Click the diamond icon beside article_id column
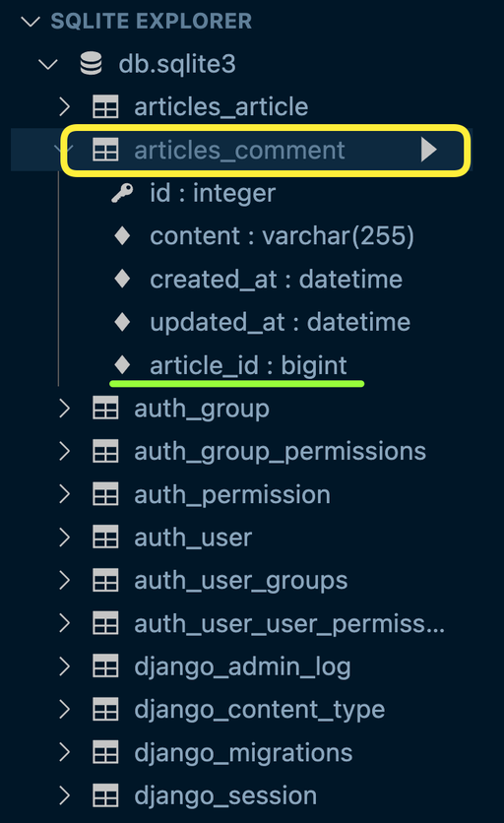The width and height of the screenshot is (504, 823). (122, 365)
